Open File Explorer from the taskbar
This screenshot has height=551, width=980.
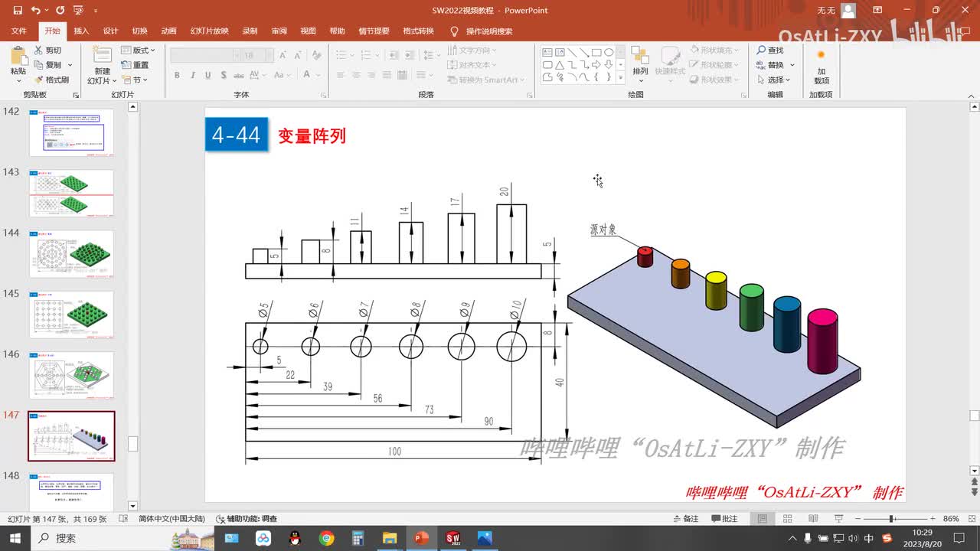389,538
